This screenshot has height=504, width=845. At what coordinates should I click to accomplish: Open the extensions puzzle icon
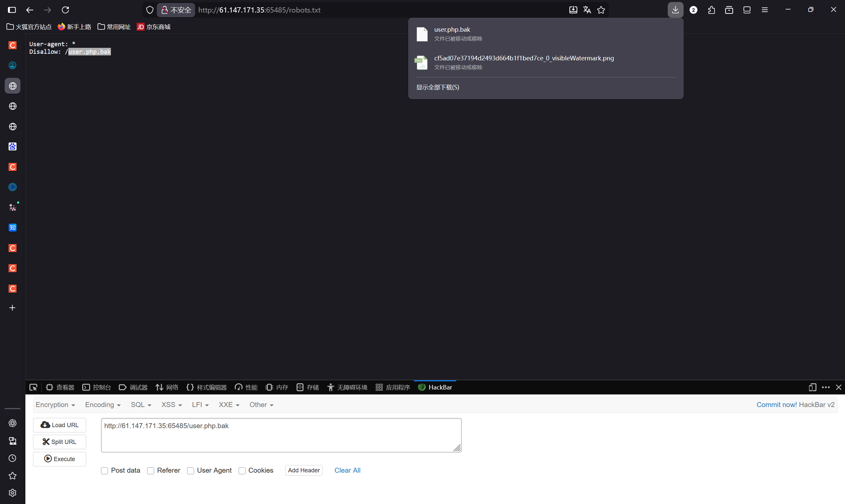[x=711, y=10]
